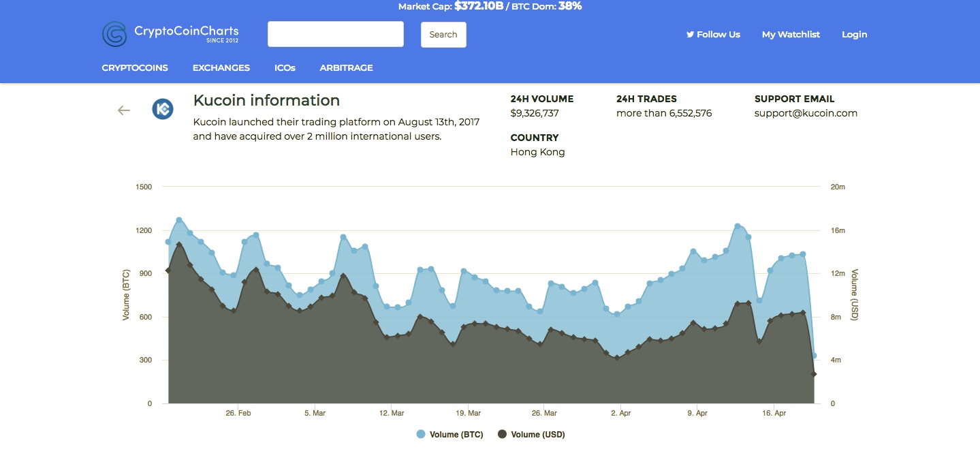Click the 24H TRADES label

point(646,99)
